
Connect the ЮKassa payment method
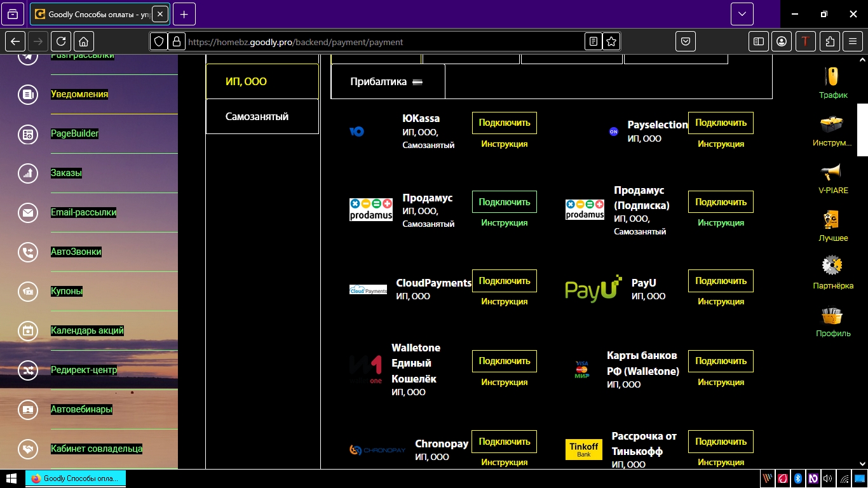tap(505, 123)
